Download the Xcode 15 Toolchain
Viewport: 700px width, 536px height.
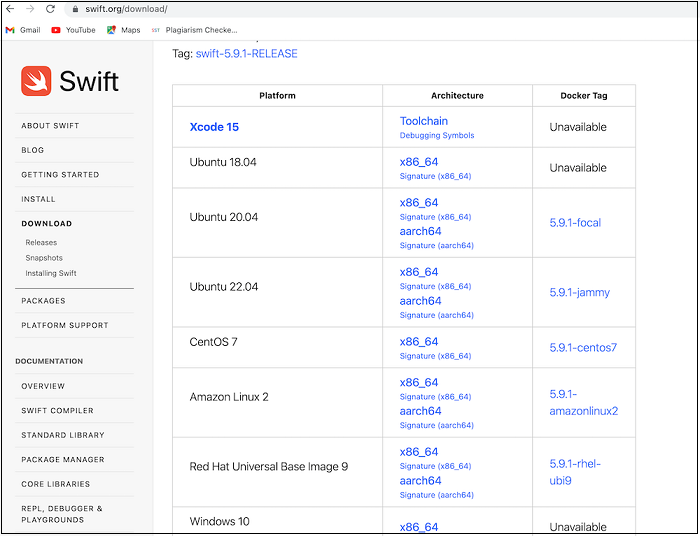tap(424, 121)
